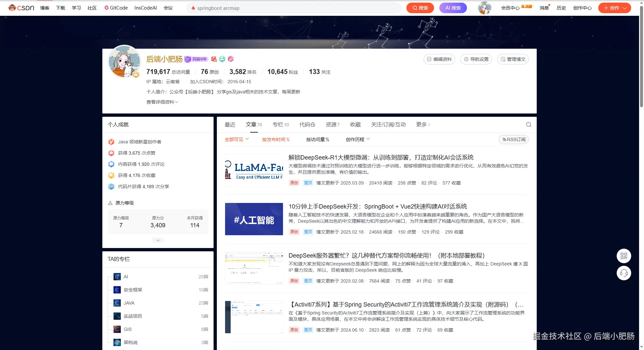This screenshot has height=350, width=644.
Task: Click the 架构说 column icon
Action: click(117, 342)
